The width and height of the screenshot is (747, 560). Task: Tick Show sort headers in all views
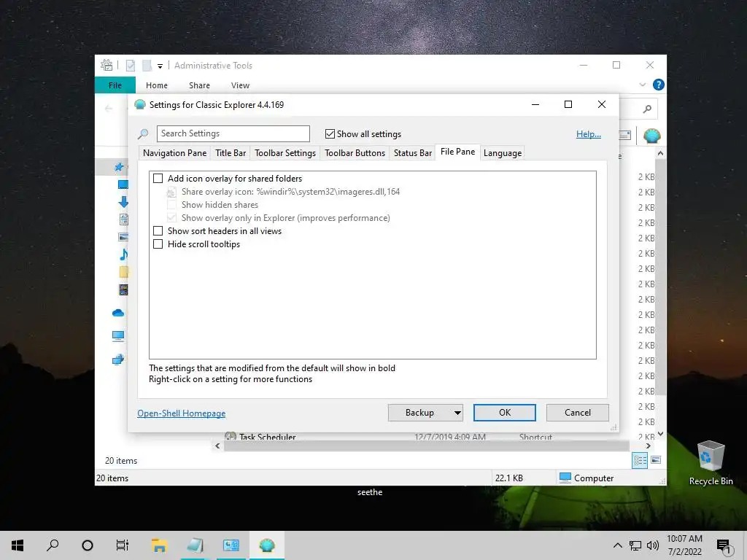coord(158,231)
